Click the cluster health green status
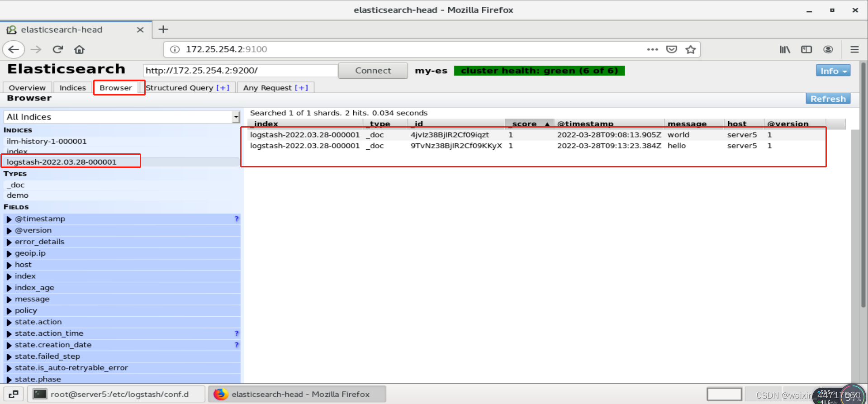Screen dimensions: 868x404 [539, 71]
